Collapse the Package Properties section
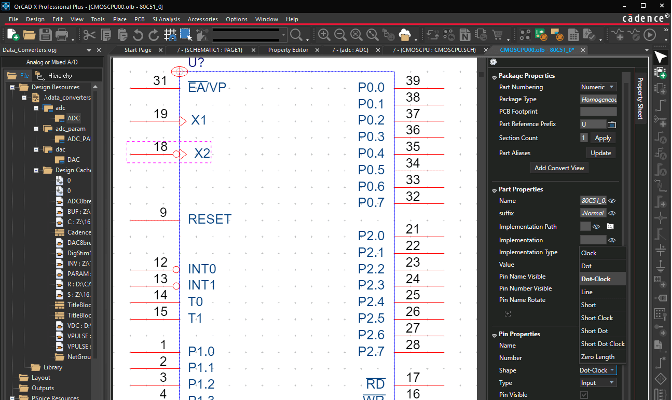This screenshot has width=672, height=400. point(494,76)
